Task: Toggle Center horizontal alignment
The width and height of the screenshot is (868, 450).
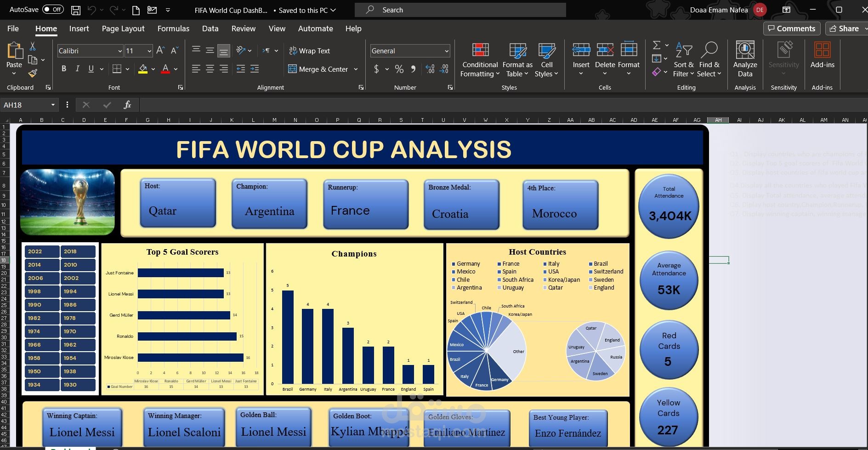Action: pos(210,69)
